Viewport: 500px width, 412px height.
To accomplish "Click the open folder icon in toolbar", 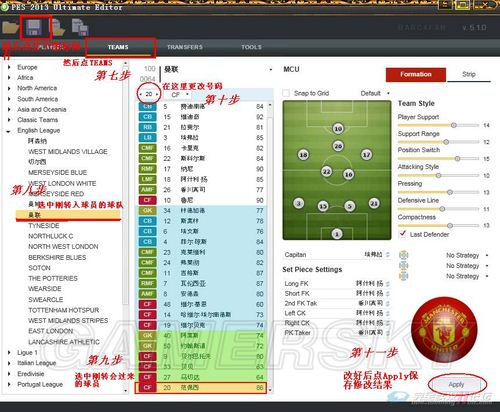I will pos(10,27).
